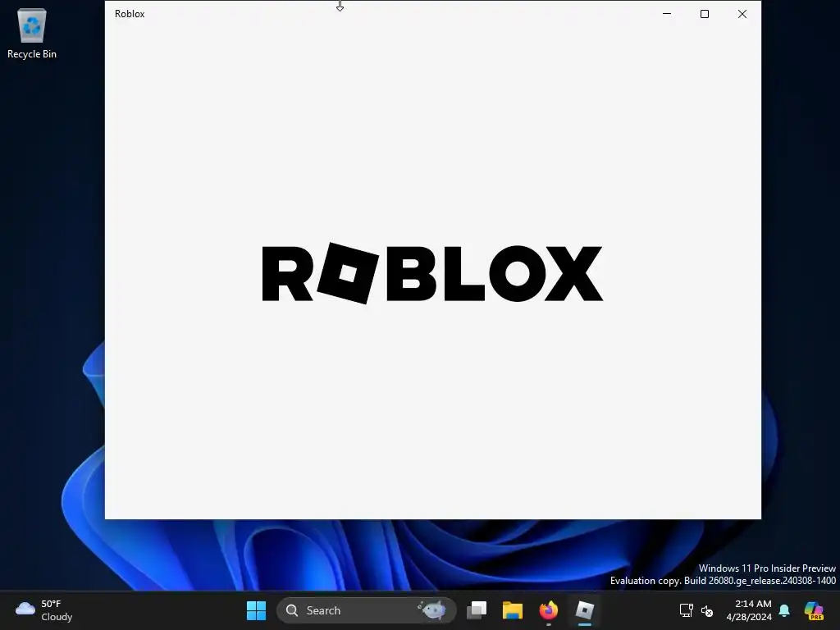Click the muted volume tray icon
Viewport: 840px width, 630px height.
pos(707,610)
